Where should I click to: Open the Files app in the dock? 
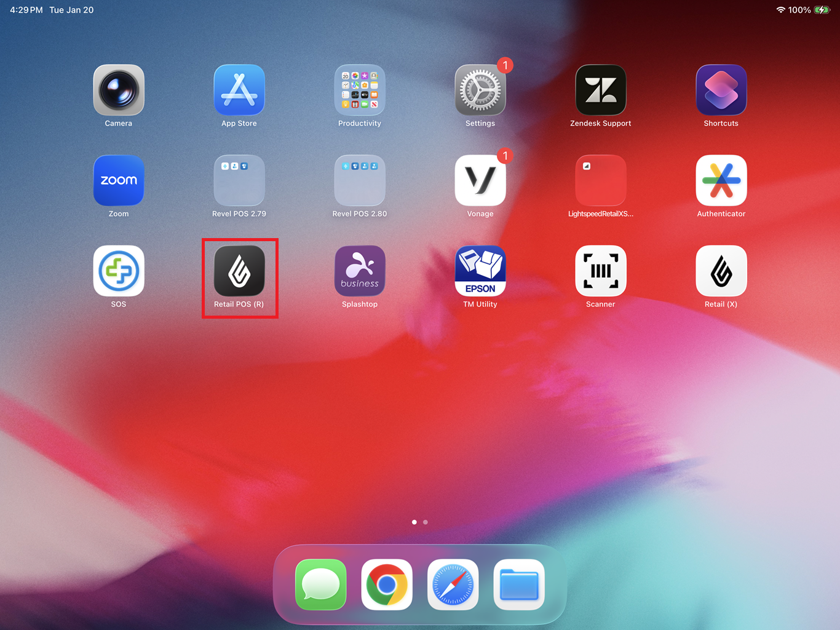(519, 584)
